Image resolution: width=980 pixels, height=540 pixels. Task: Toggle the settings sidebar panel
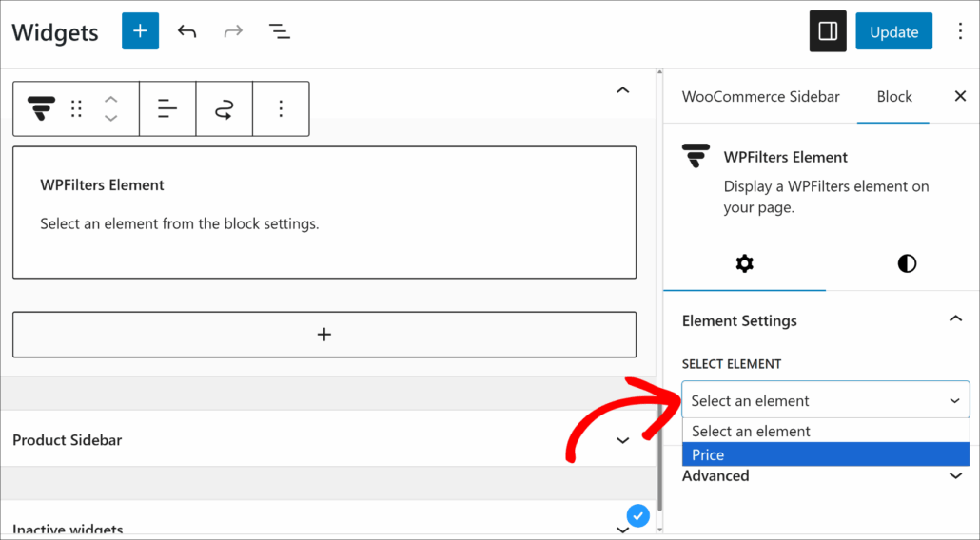click(828, 31)
